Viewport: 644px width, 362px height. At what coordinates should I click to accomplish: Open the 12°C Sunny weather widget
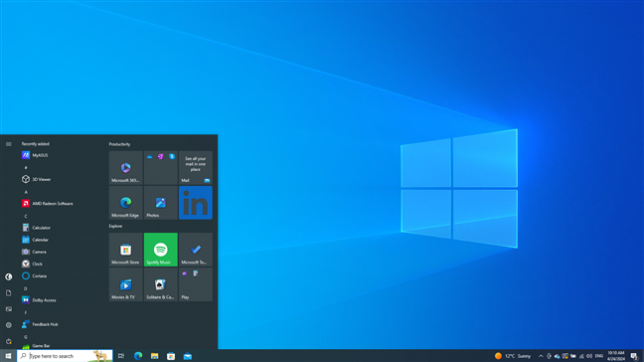tap(513, 356)
